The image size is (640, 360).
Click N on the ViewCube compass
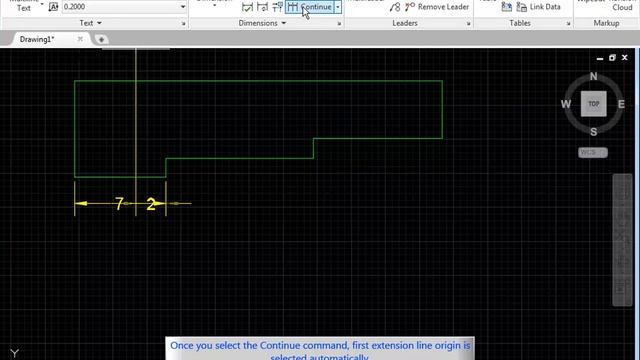593,76
